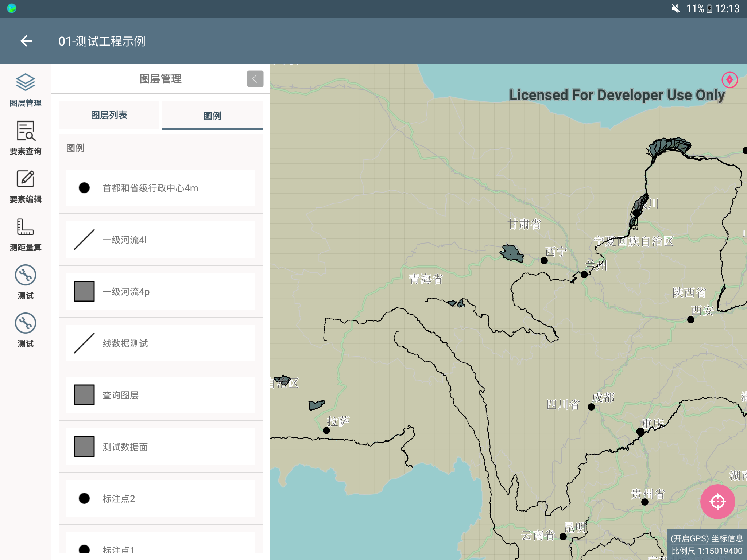This screenshot has height=560, width=747.
Task: Click the 标注点2 legend entry
Action: 160,499
